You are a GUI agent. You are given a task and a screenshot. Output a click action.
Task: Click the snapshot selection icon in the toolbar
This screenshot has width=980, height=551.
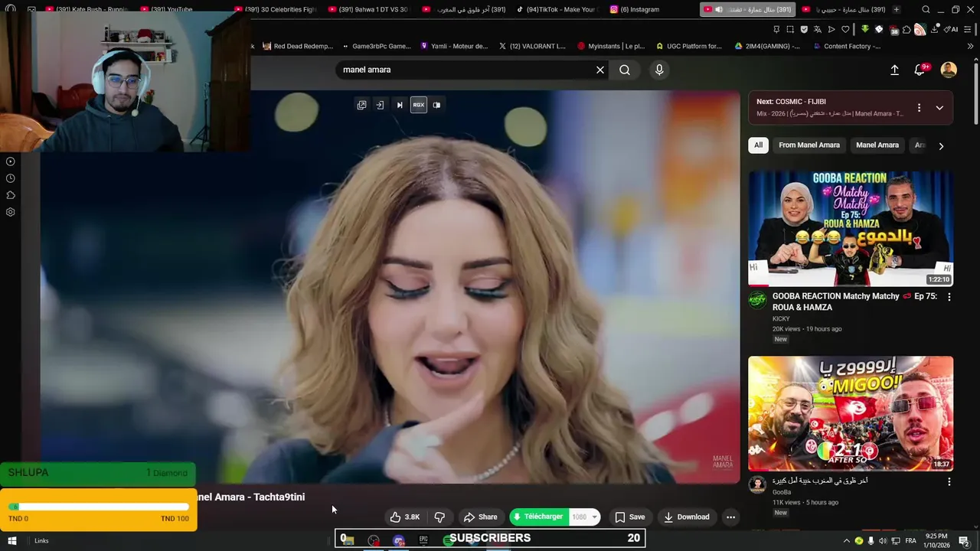[x=790, y=29]
